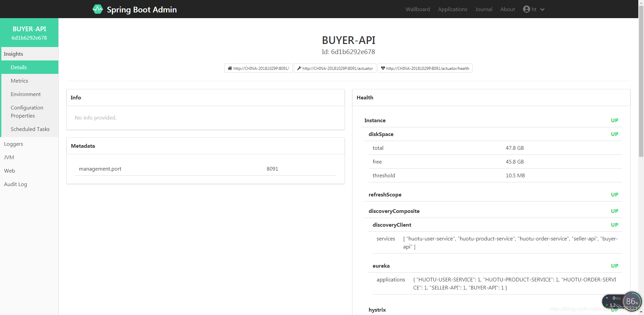Open JVM in the sidebar
The width and height of the screenshot is (644, 315).
click(29, 157)
